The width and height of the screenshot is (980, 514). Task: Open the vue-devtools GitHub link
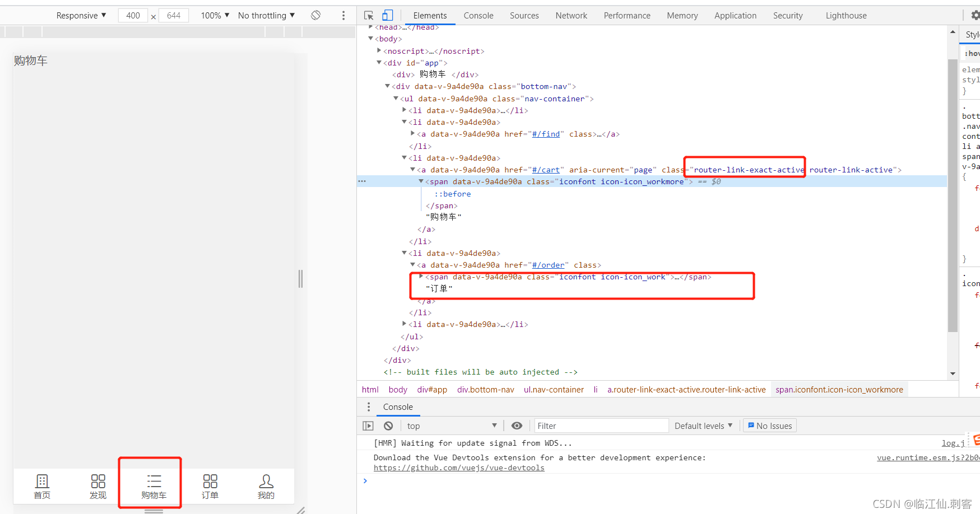(x=459, y=468)
